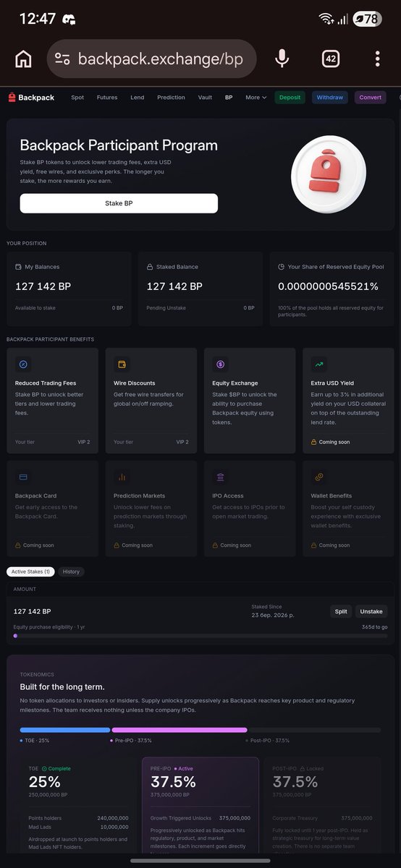Screen dimensions: 401x868
Task: Click the Prediction Markets bar chart icon
Action: 122,477
